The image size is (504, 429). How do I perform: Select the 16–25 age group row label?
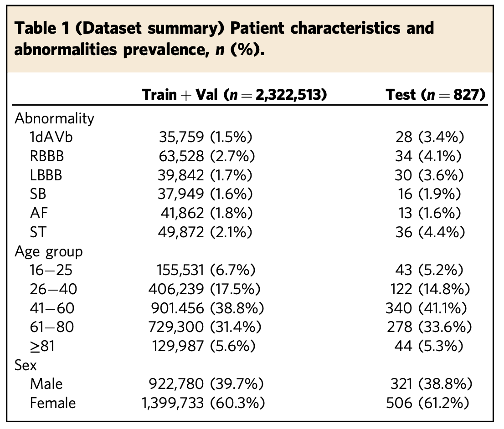51,271
